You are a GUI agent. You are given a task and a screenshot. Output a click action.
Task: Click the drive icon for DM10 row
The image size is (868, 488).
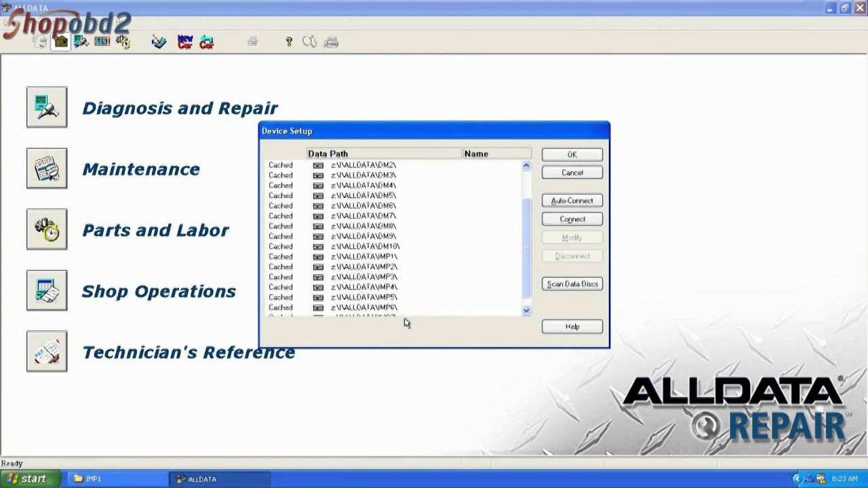[318, 247]
